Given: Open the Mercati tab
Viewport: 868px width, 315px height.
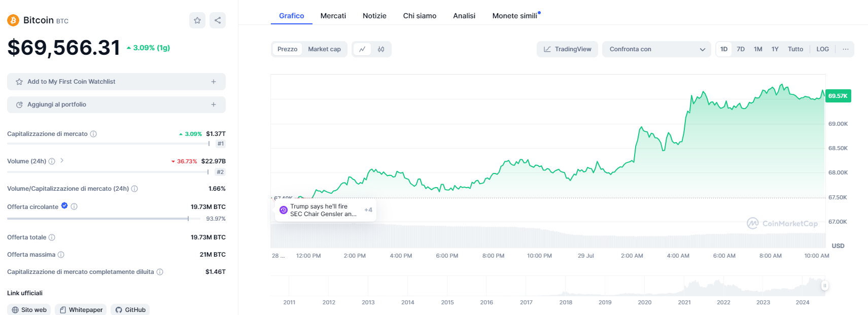Looking at the screenshot, I should 333,16.
